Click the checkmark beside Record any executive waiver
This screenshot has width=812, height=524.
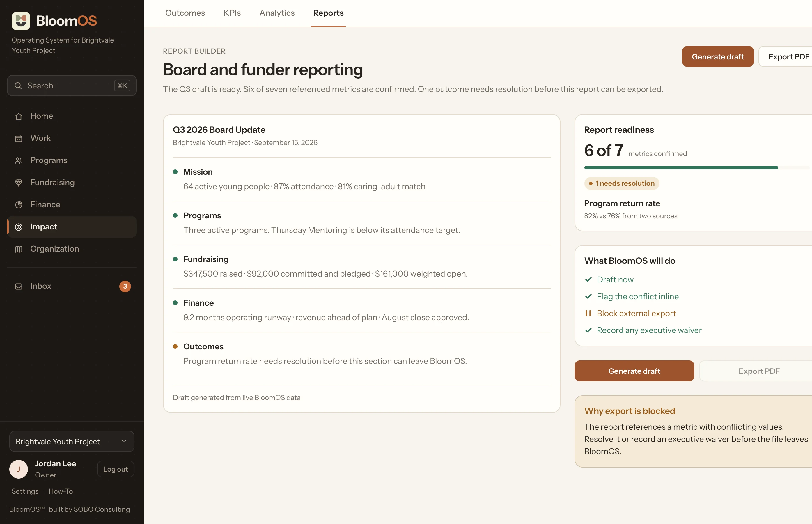(x=588, y=330)
